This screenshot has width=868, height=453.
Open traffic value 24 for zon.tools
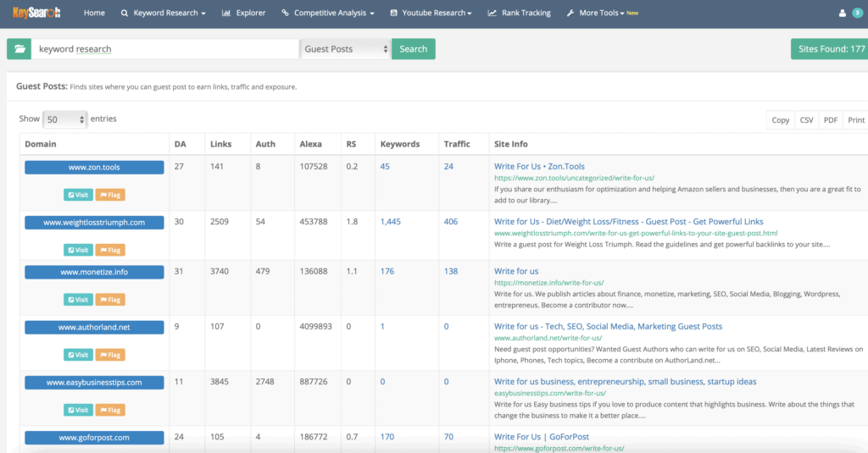448,167
